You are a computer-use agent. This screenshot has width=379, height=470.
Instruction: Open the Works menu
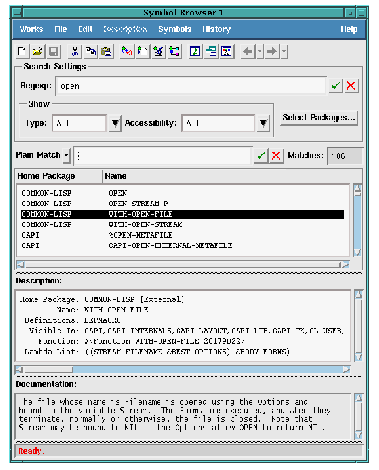(31, 29)
